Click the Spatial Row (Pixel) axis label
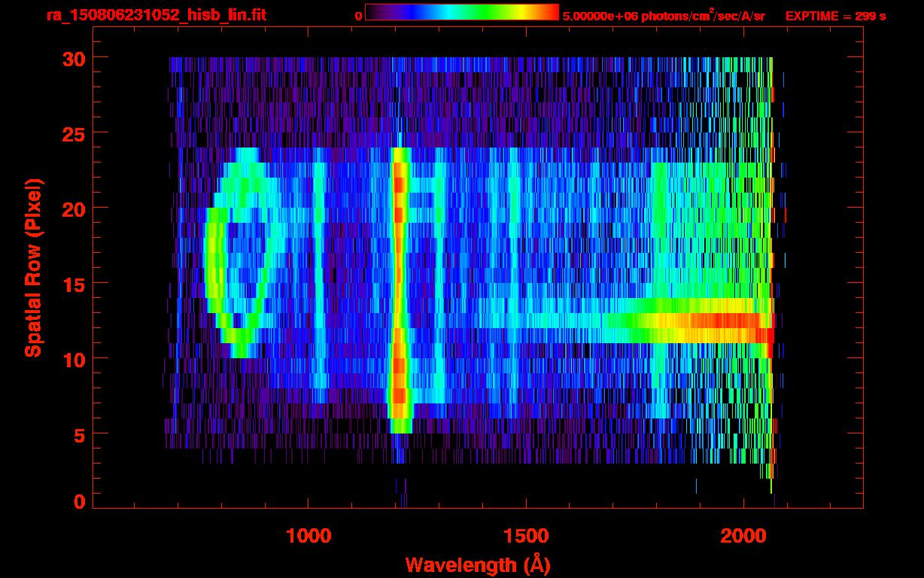 (x=32, y=268)
